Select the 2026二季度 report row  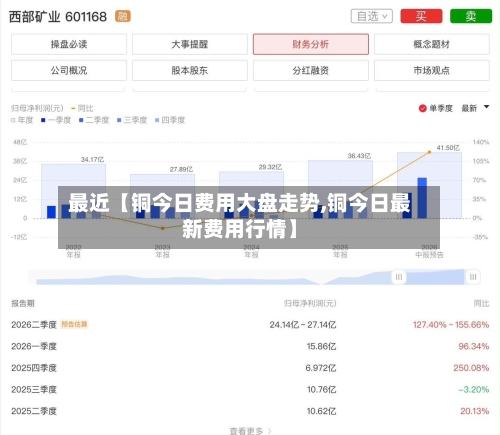[x=250, y=325]
